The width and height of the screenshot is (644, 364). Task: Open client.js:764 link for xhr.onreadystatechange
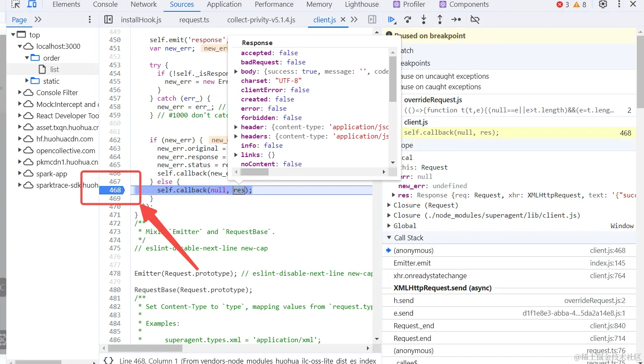[608, 276]
